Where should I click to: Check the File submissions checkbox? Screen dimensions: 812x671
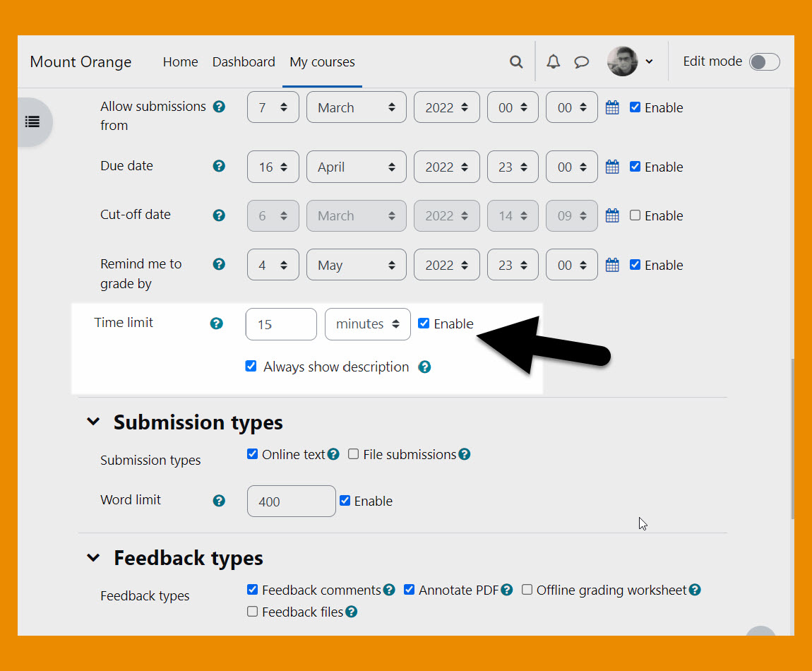click(x=353, y=454)
